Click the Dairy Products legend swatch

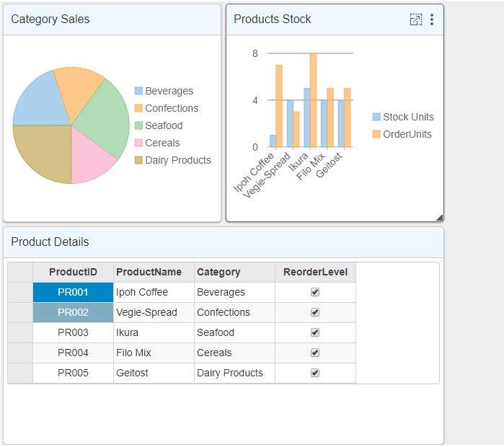pyautogui.click(x=138, y=160)
